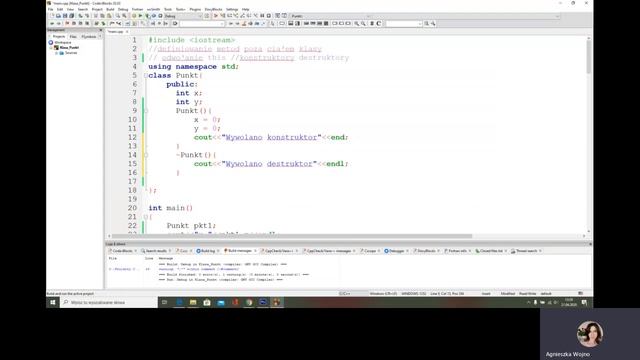Close the Build messages log tab
The width and height of the screenshot is (640, 360).
click(x=256, y=251)
